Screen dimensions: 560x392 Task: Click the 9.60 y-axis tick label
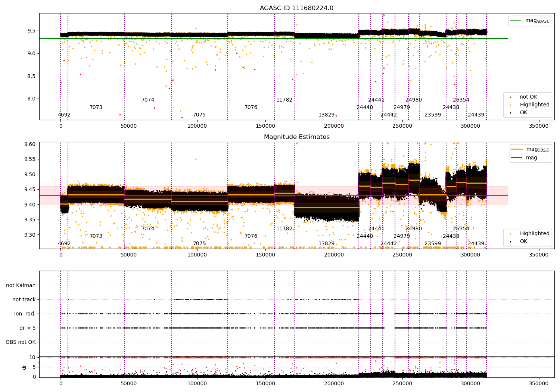click(30, 144)
